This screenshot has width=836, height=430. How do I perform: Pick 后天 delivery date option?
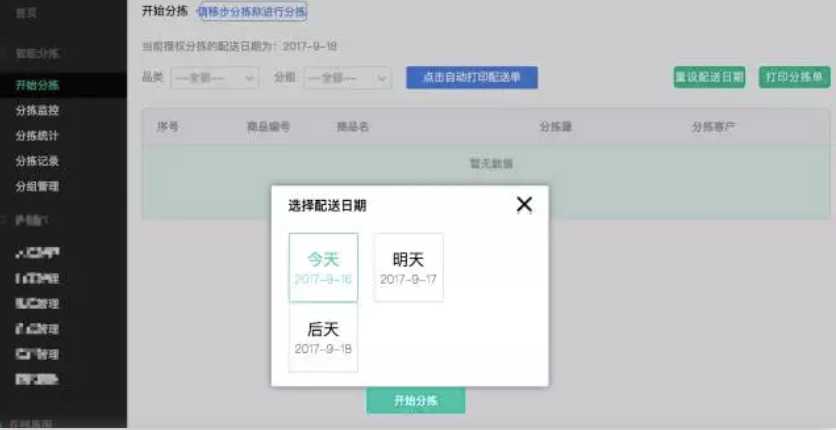coord(323,337)
